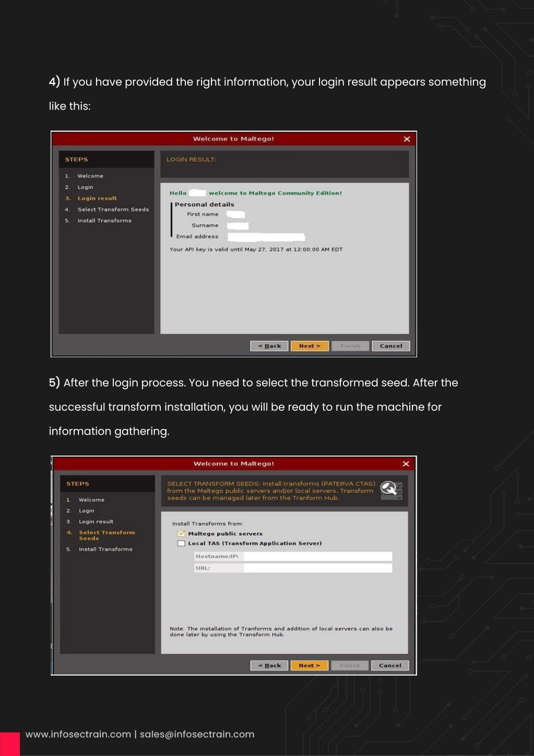Viewport: 534px width, 756px height.
Task: Close the Select Transform Seeds dialog
Action: (406, 464)
